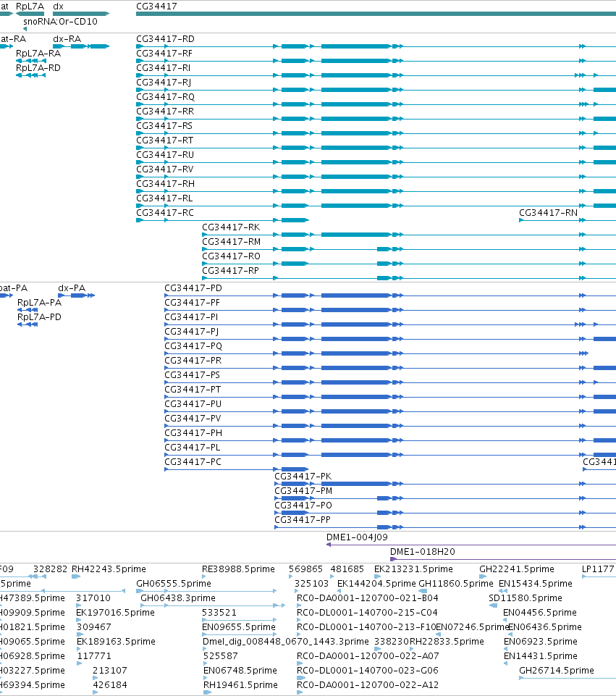Click EST EK213231.5prime

pos(414,569)
